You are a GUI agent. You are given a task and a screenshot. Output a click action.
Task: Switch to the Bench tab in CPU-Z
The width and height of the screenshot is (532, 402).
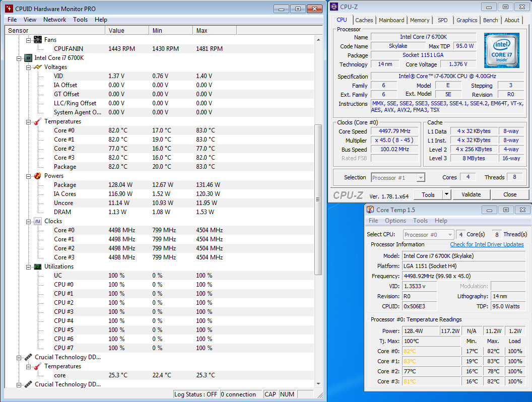click(x=490, y=20)
